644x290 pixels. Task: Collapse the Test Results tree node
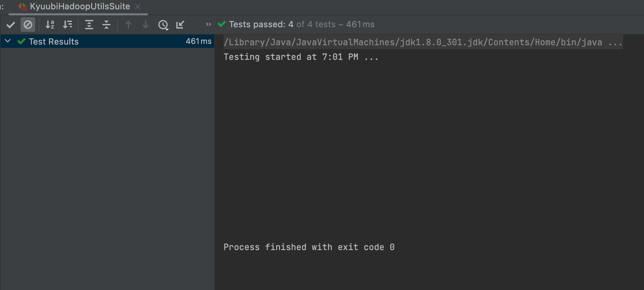point(8,41)
